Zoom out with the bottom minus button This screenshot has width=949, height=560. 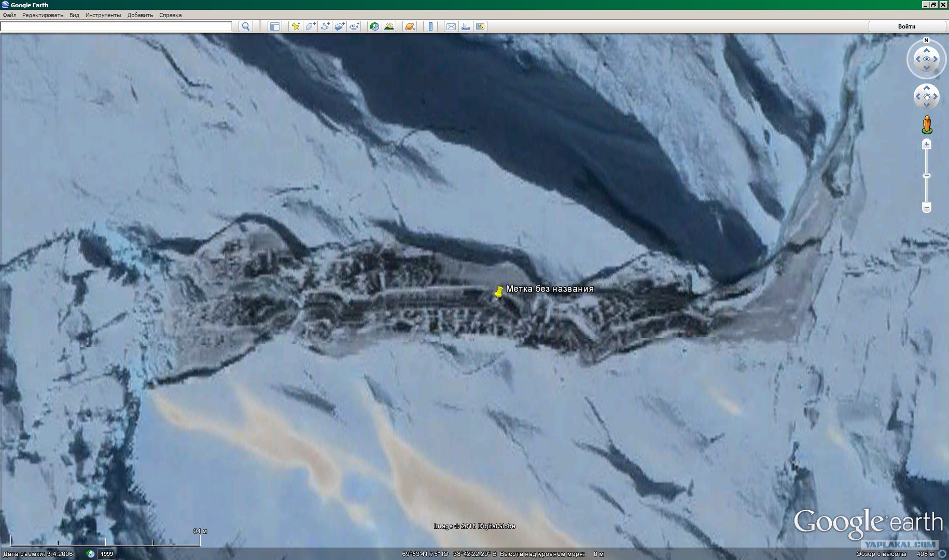coord(927,208)
